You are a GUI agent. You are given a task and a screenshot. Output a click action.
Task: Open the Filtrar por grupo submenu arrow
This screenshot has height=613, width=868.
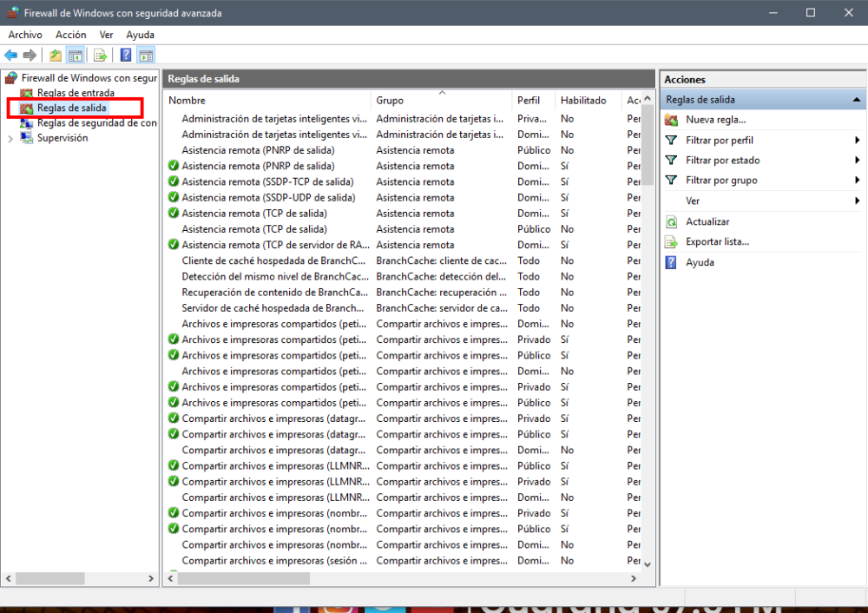[857, 181]
